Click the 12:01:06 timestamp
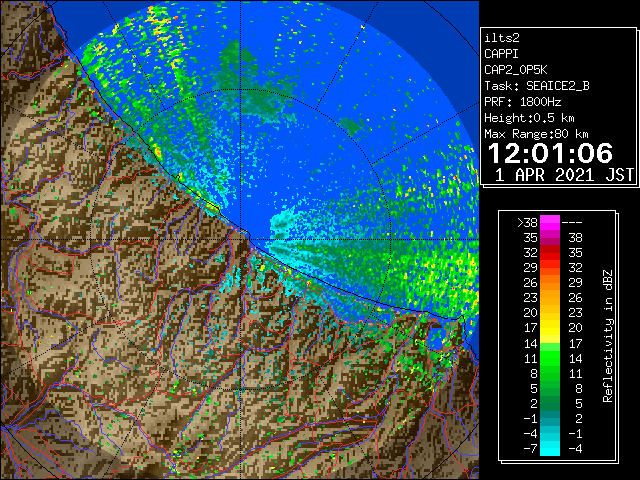This screenshot has height=480, width=640. point(550,153)
